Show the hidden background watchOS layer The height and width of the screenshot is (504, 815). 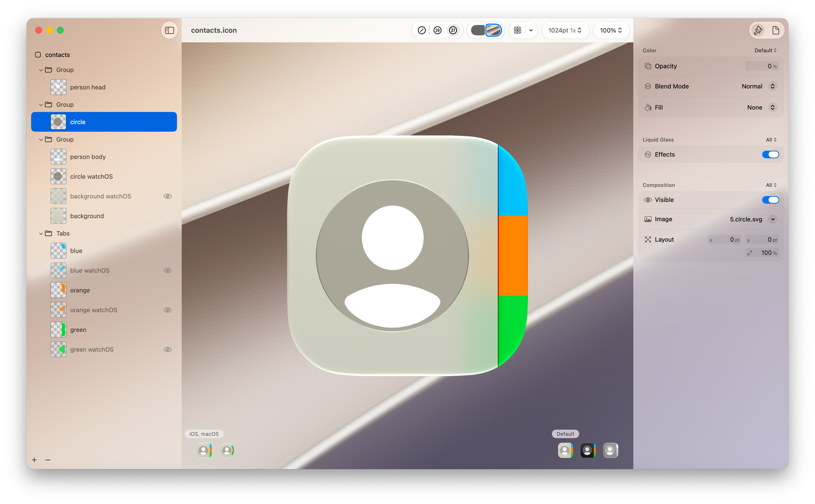(168, 196)
